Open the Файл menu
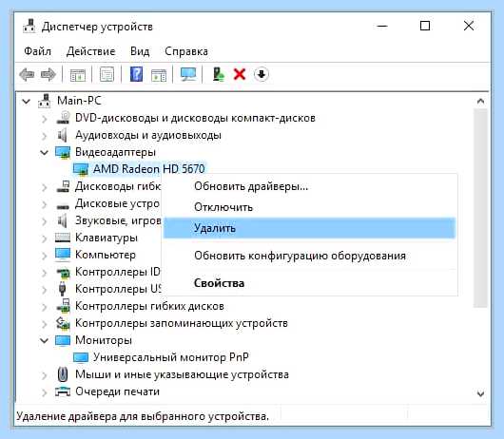 (38, 51)
